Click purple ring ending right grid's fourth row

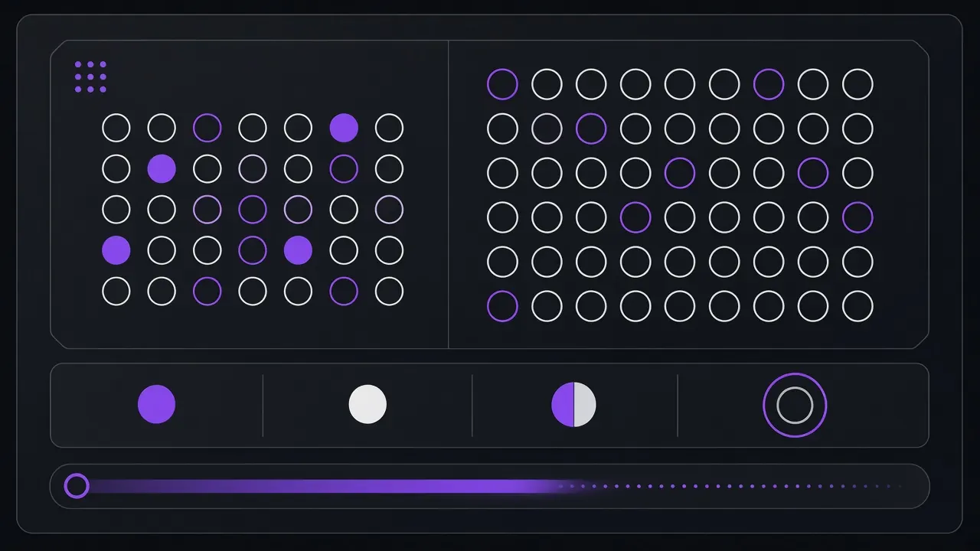[857, 217]
